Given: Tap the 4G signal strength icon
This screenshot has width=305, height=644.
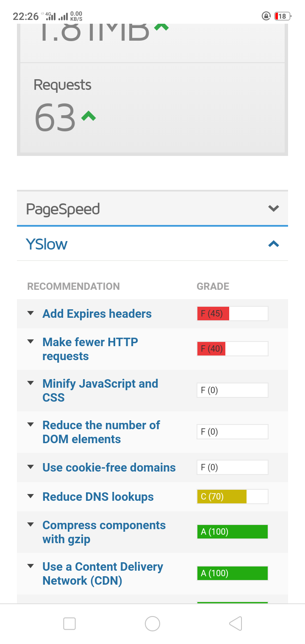Looking at the screenshot, I should pos(51,17).
